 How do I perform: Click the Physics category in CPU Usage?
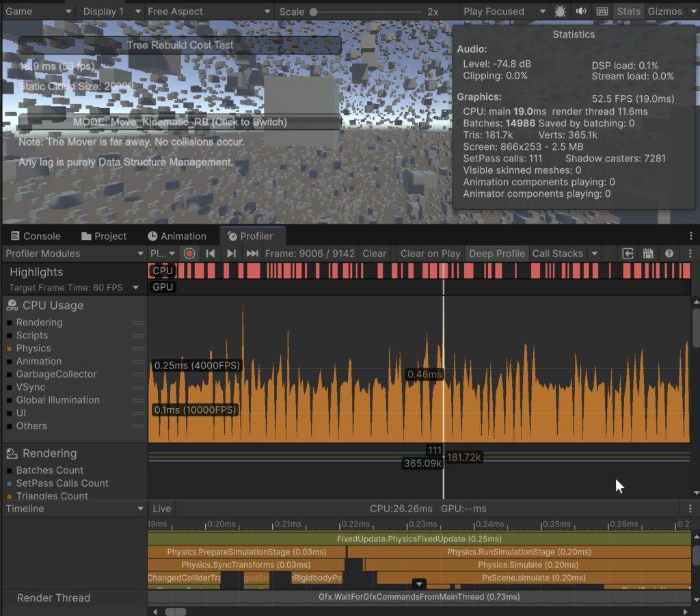(x=33, y=348)
